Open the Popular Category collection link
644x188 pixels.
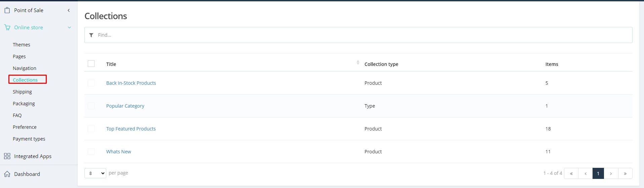(x=125, y=106)
